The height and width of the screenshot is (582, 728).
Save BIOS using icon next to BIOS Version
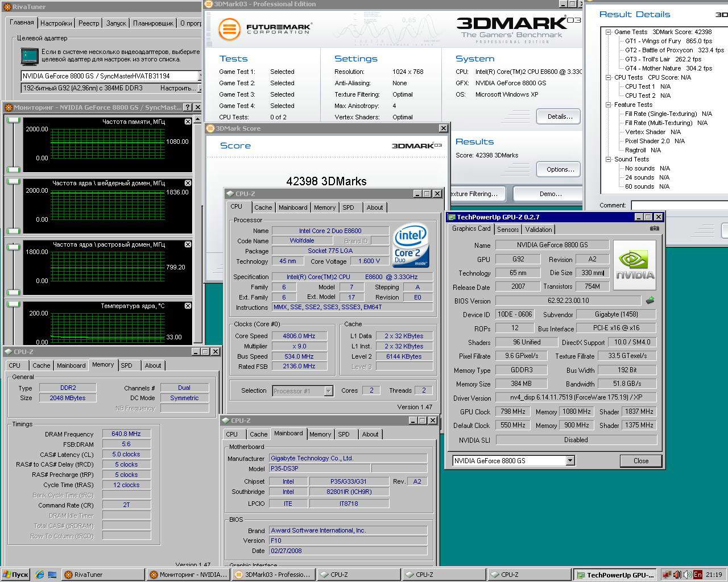[650, 300]
